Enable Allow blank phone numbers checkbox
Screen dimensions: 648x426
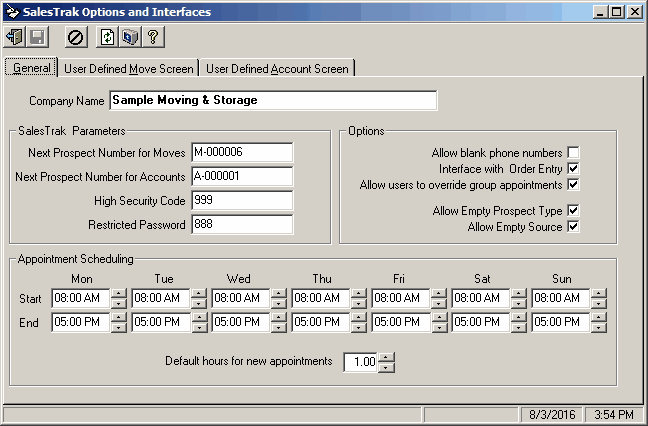[x=573, y=152]
